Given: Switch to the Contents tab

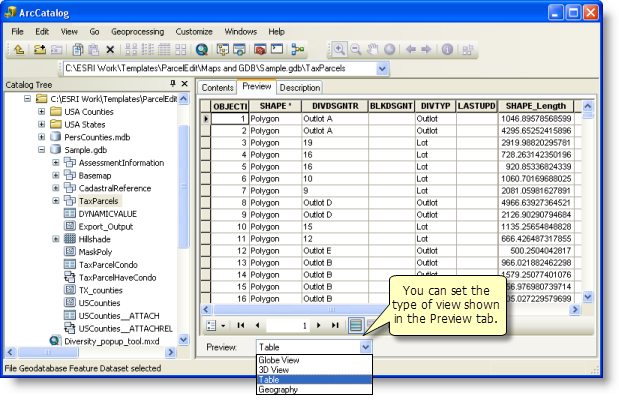Looking at the screenshot, I should pyautogui.click(x=218, y=88).
